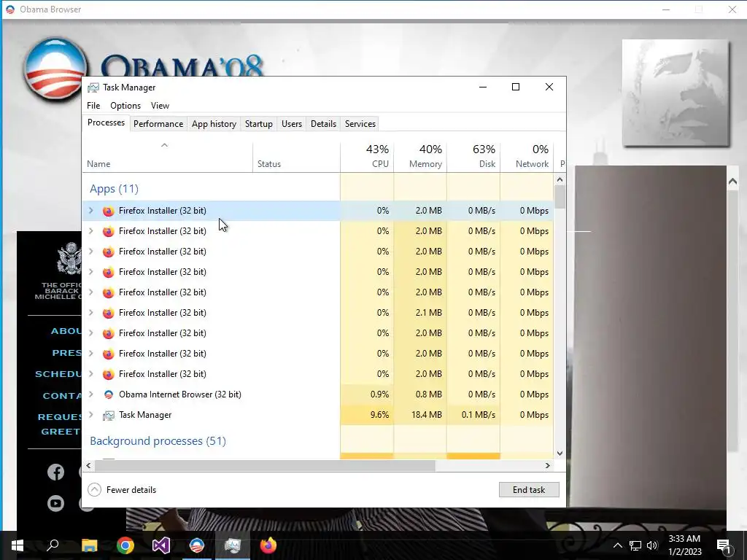Image resolution: width=747 pixels, height=560 pixels.
Task: Switch to the Users tab
Action: coord(292,124)
